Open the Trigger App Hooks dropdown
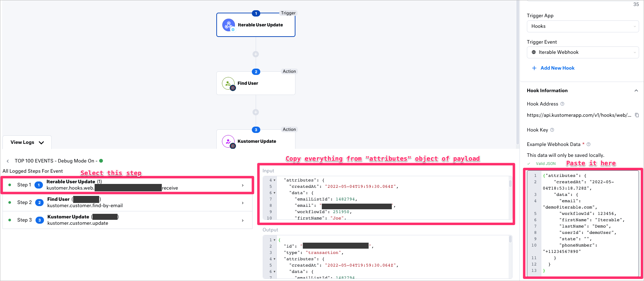The height and width of the screenshot is (281, 644). click(583, 26)
